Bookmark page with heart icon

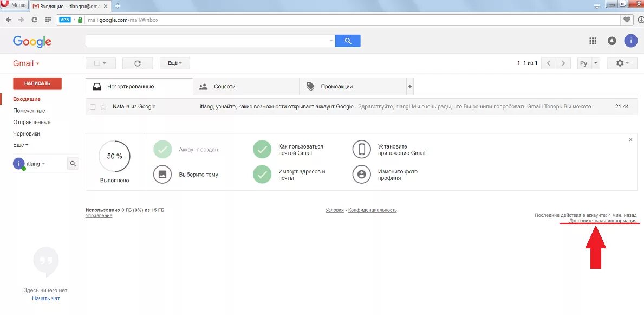pyautogui.click(x=626, y=20)
